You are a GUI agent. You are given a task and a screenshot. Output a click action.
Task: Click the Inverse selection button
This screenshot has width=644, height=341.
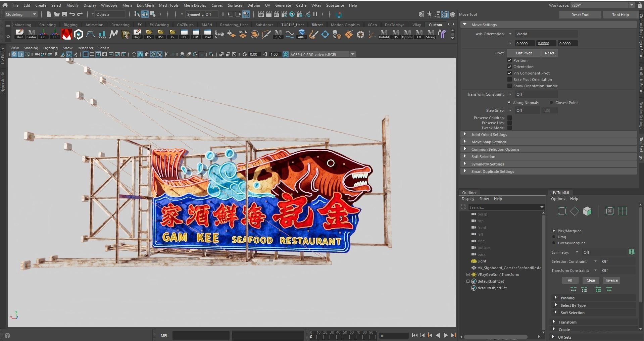[x=611, y=280]
